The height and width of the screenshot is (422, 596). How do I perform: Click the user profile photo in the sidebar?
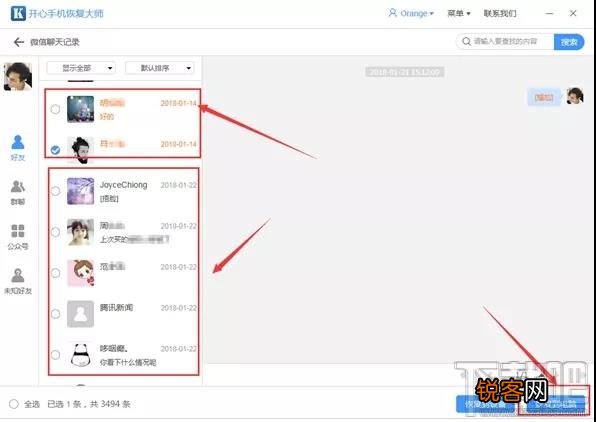coord(17,76)
